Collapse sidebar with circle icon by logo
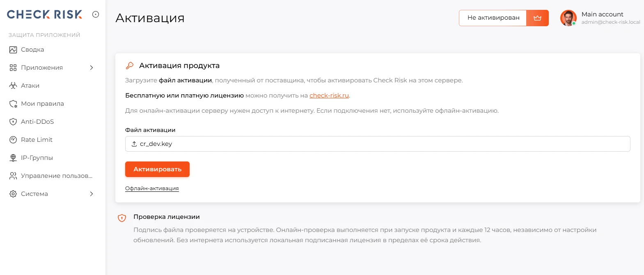The height and width of the screenshot is (275, 644). 96,14
